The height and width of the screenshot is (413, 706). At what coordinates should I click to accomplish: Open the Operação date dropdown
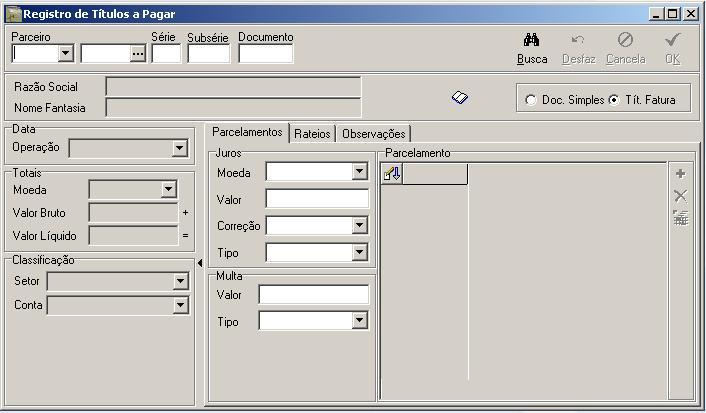[180, 148]
